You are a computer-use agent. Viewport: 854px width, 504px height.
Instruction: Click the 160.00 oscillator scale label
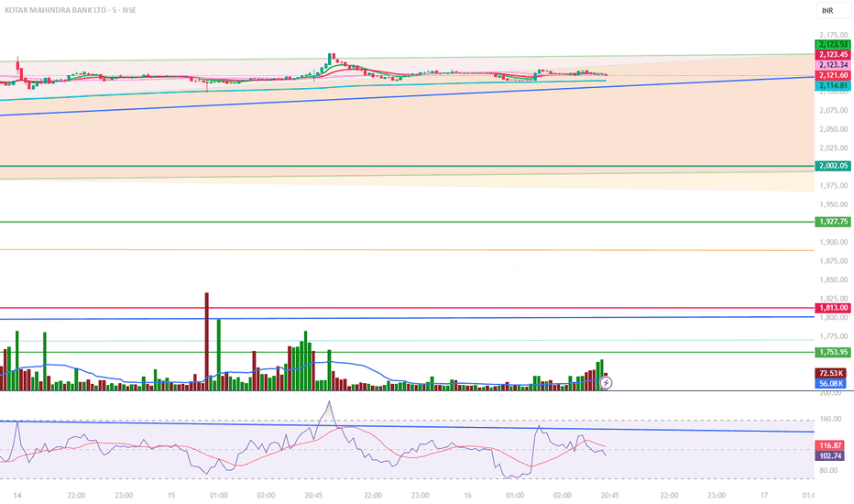click(830, 419)
